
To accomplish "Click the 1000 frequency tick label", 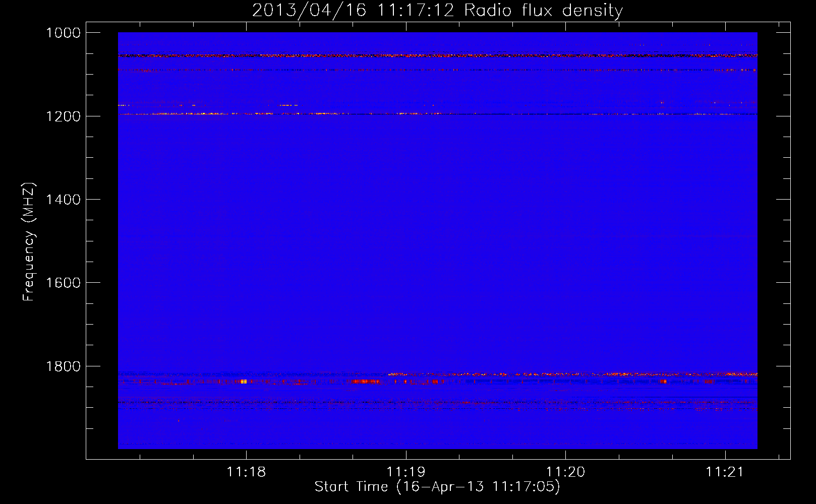I will [63, 33].
